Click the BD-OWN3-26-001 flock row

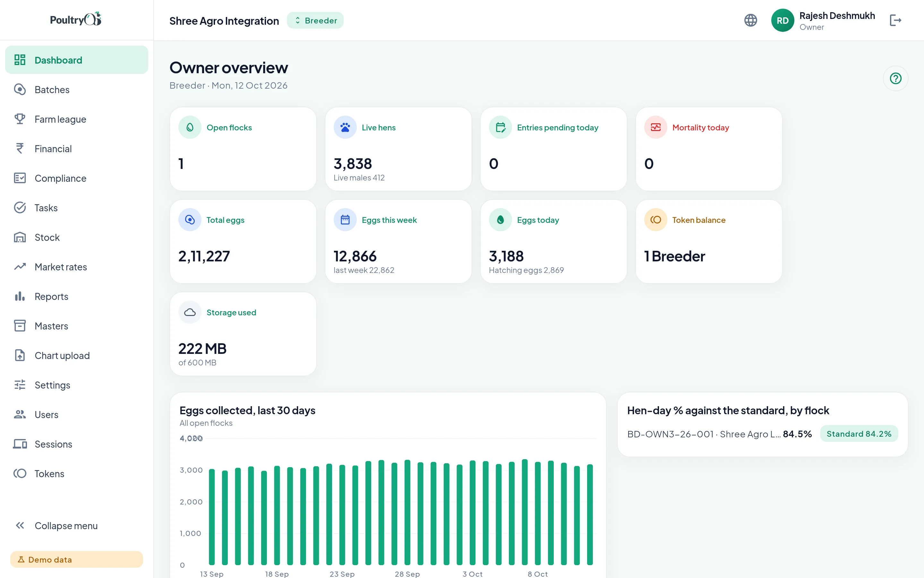pos(763,434)
